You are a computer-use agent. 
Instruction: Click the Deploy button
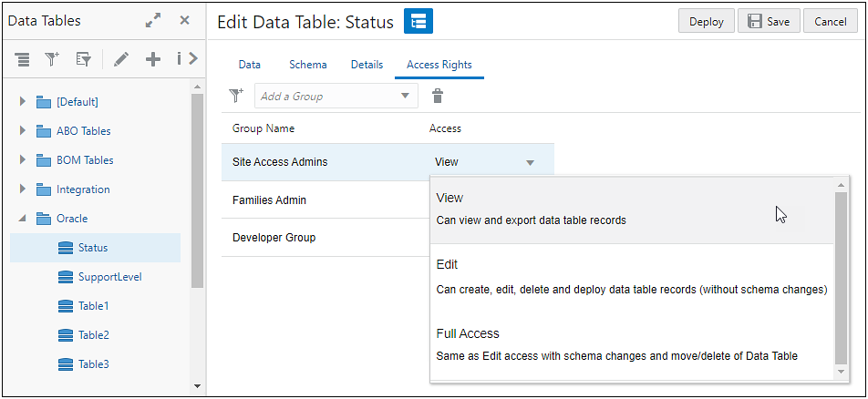pos(706,22)
